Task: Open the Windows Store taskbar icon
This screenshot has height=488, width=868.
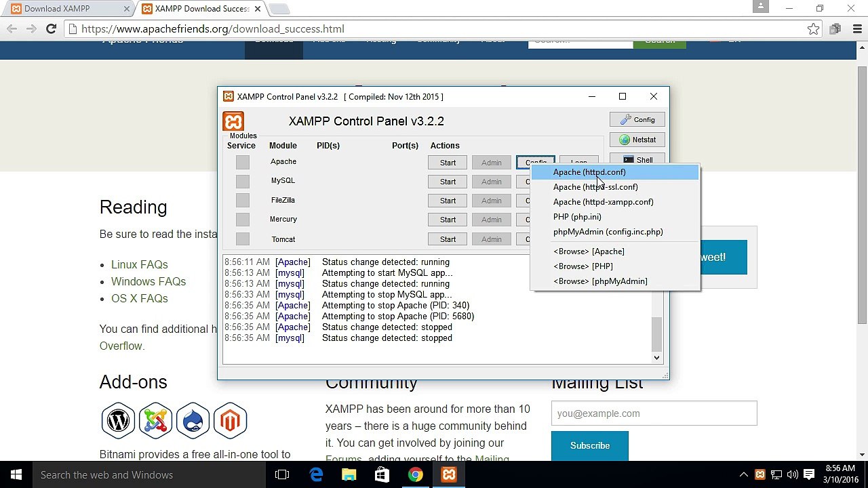Action: pyautogui.click(x=382, y=474)
